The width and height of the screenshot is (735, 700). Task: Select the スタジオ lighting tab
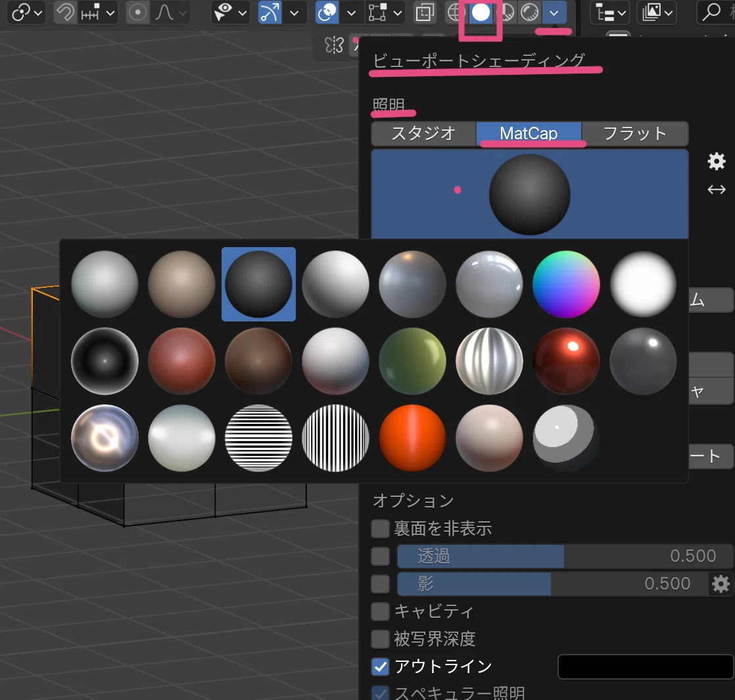point(424,133)
